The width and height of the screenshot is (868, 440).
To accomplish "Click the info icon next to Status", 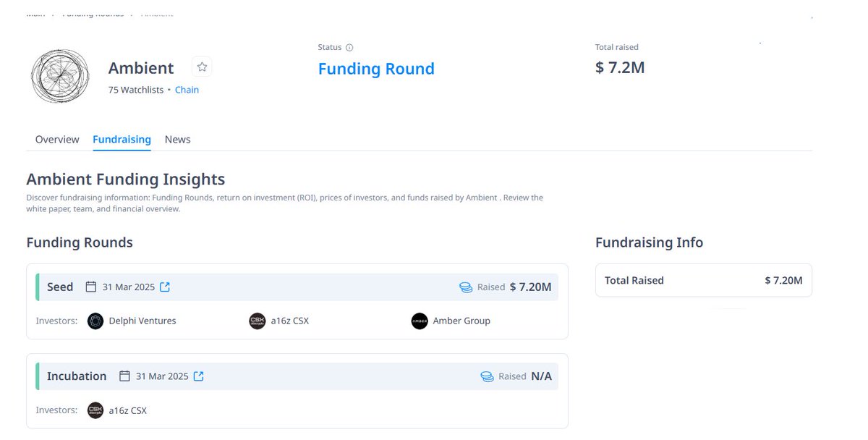I will 349,48.
